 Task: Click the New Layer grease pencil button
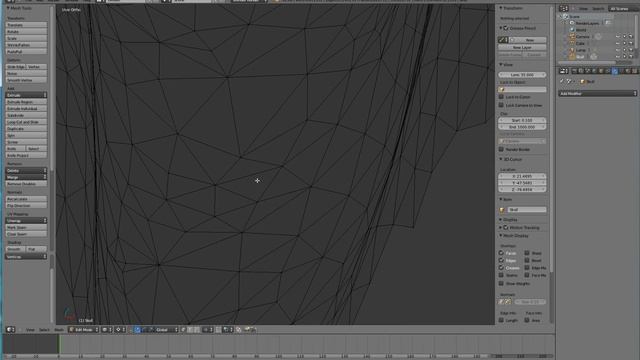coord(522,47)
